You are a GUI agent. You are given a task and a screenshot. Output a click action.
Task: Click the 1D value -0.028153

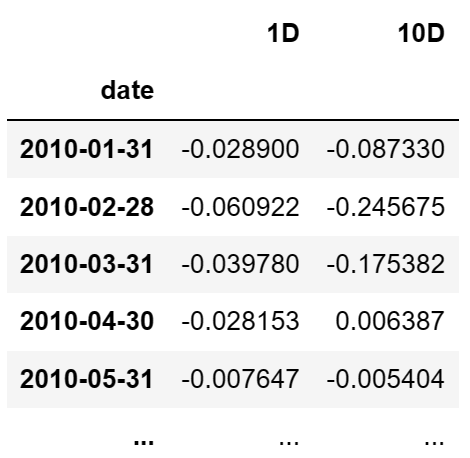240,321
